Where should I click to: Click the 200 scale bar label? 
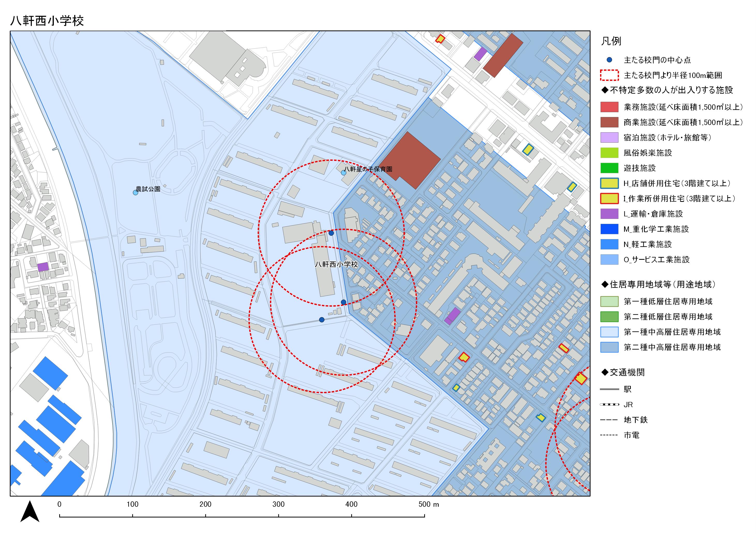[x=205, y=504]
